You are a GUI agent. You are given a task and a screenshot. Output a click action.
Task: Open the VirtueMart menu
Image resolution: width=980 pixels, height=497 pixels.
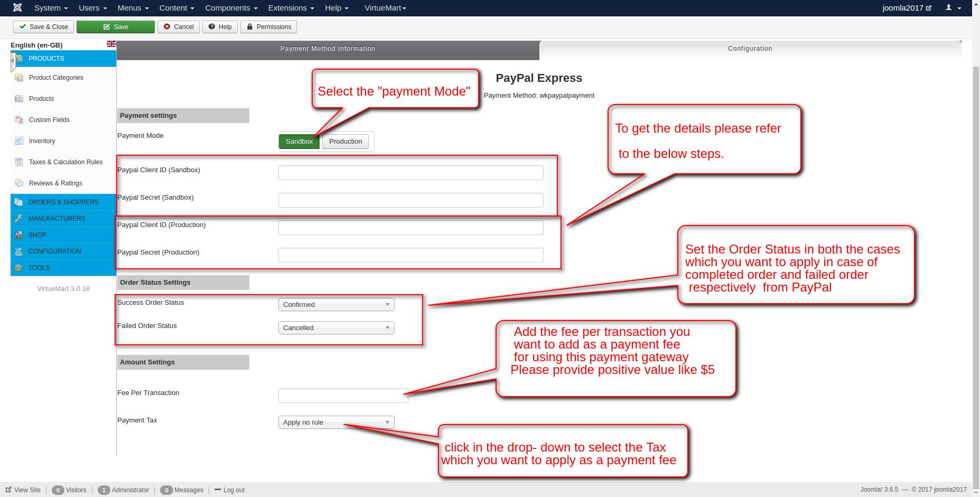[385, 8]
